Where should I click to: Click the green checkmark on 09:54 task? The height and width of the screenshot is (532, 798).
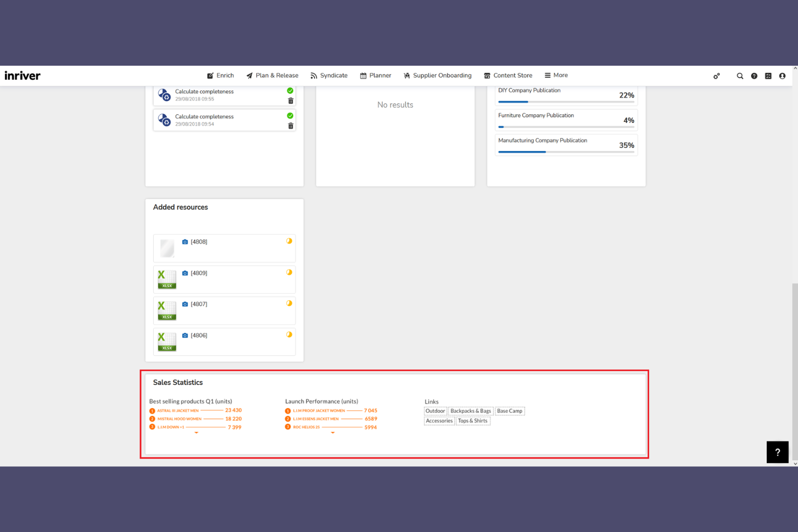[x=290, y=115]
